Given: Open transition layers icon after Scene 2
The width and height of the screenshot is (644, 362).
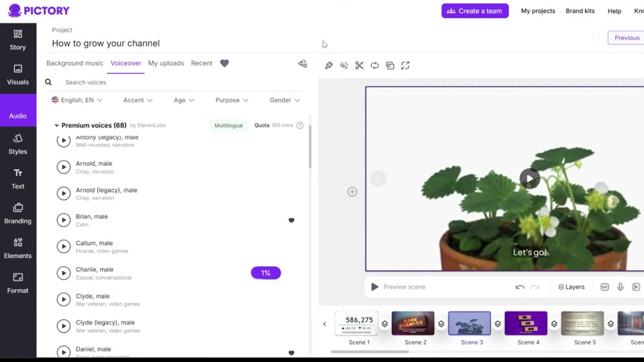Looking at the screenshot, I should 441,324.
